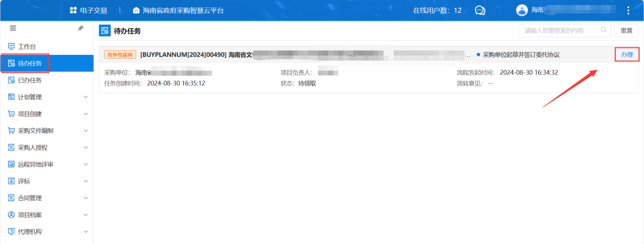
Task: Click the 评标 icon
Action: [x=11, y=181]
